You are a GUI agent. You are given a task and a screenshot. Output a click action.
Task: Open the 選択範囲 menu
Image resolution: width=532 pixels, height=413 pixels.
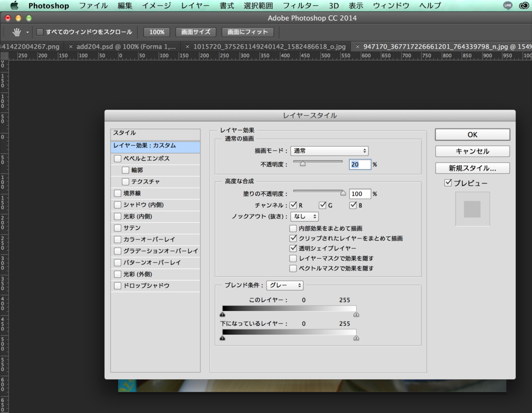coord(258,5)
